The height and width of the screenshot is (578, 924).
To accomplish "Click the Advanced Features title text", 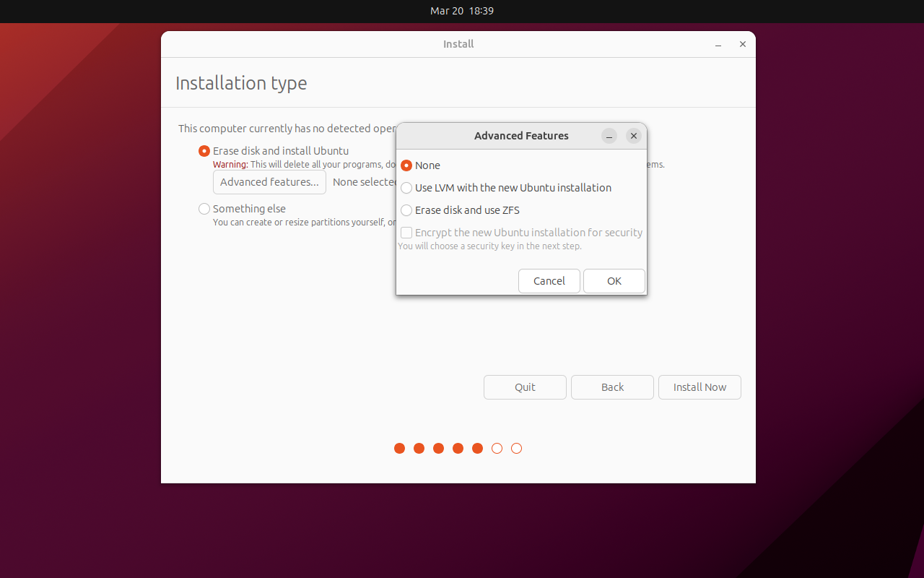I will point(521,136).
